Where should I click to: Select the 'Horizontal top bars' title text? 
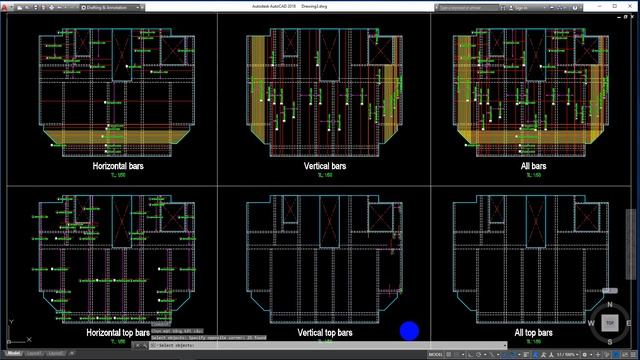pos(118,333)
